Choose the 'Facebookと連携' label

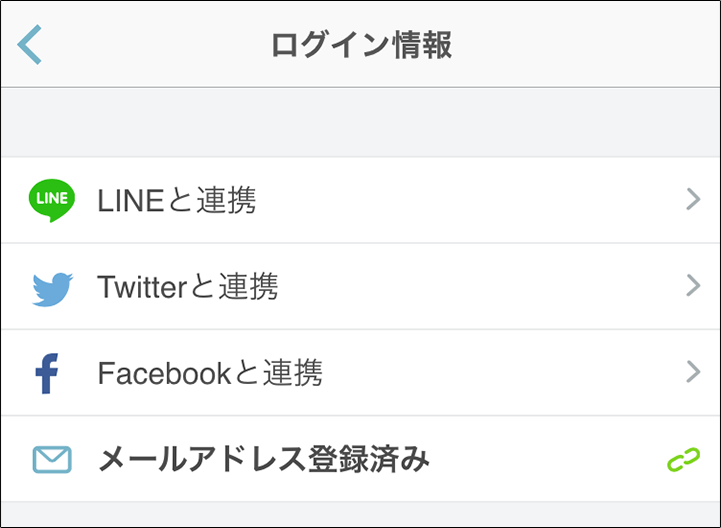click(x=210, y=374)
